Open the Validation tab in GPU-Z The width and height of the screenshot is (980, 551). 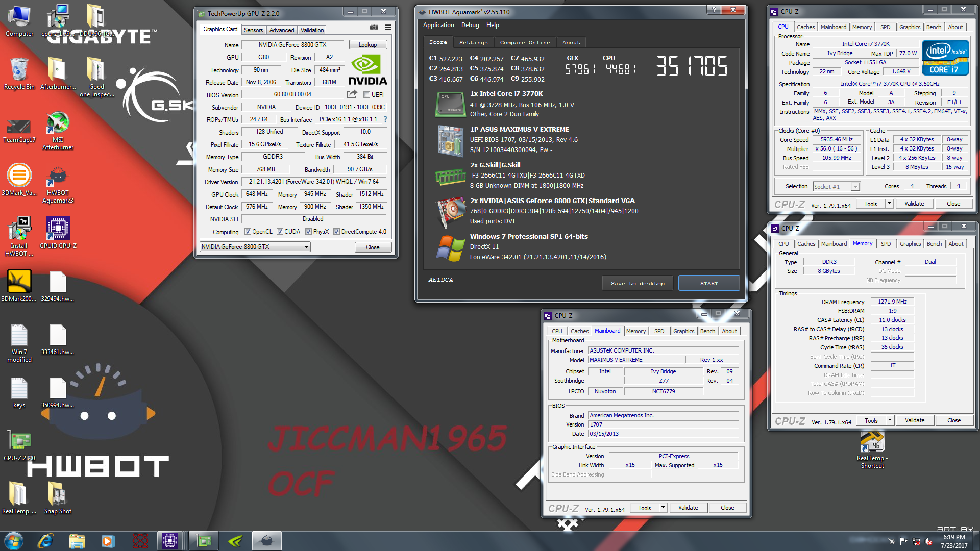[312, 30]
